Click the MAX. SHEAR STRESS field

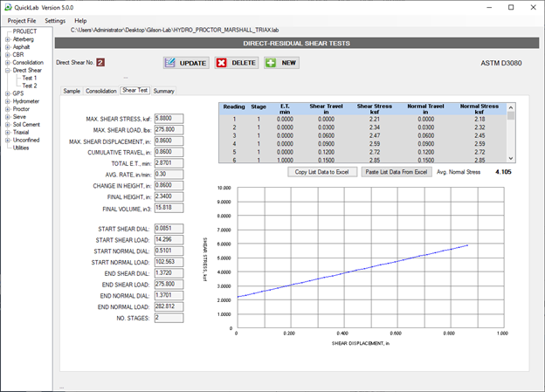[x=169, y=119]
